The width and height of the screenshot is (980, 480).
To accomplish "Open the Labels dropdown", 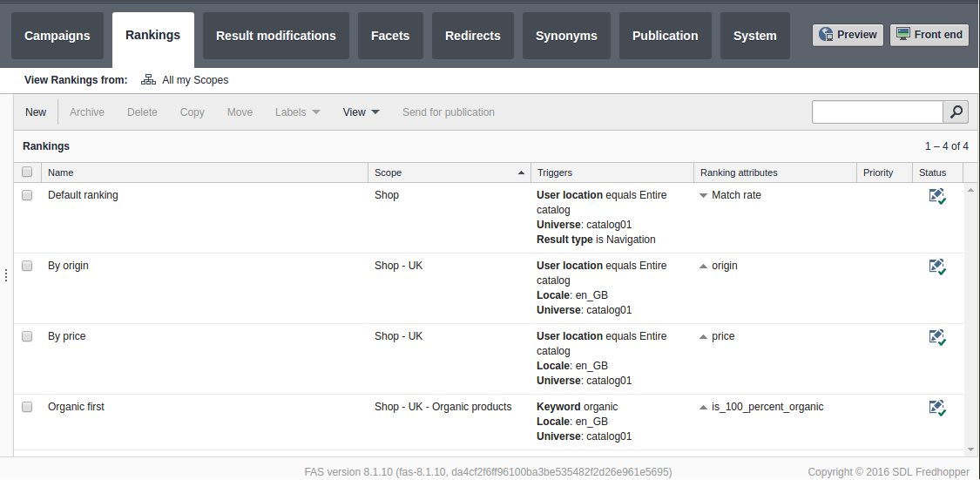I will coord(298,112).
